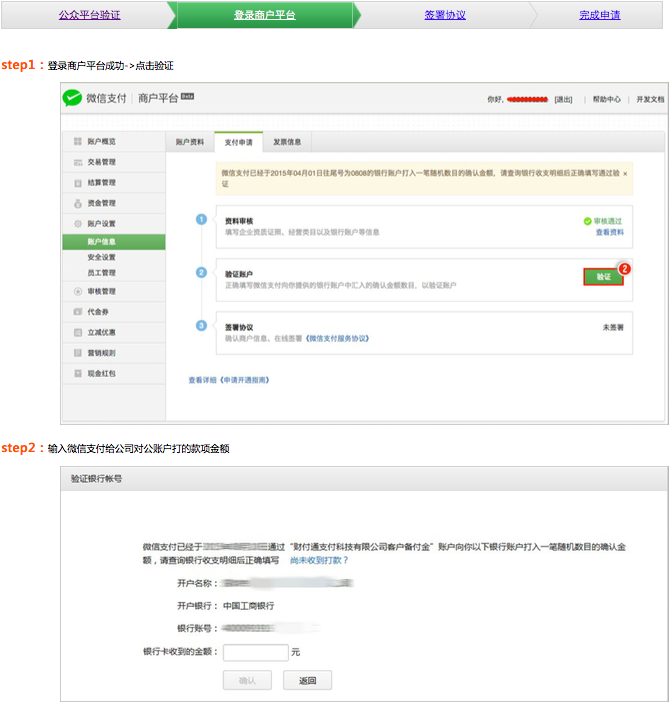Click the 账户概览 sidebar icon
The width and height of the screenshot is (672, 707).
[x=78, y=142]
